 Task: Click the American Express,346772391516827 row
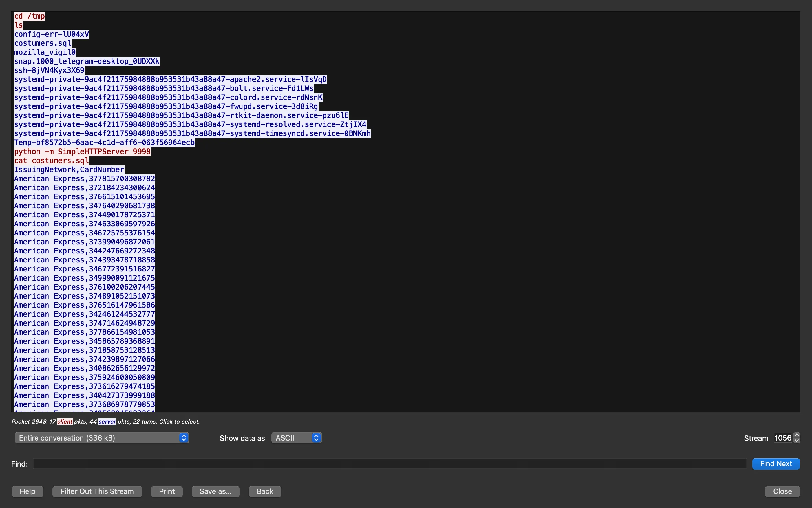point(85,269)
